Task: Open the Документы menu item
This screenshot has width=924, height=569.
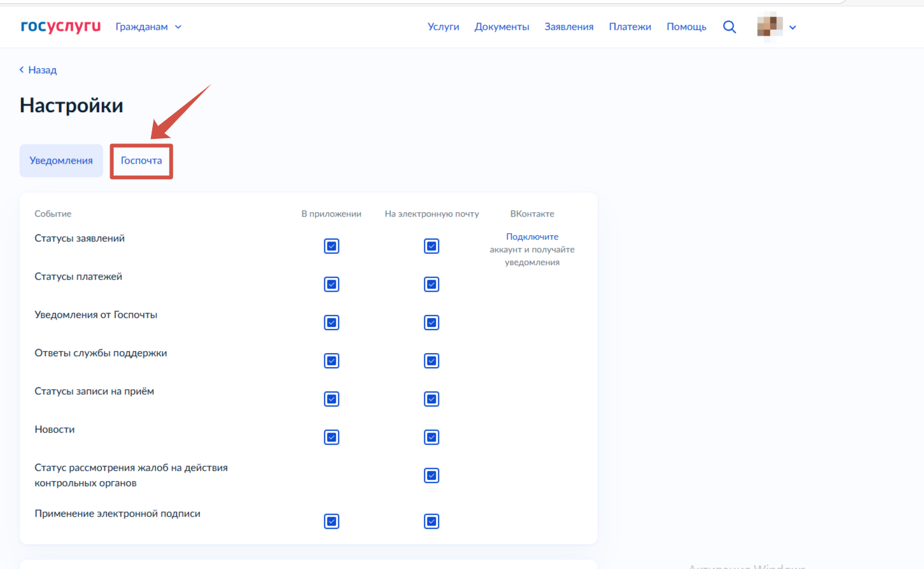Action: point(502,27)
